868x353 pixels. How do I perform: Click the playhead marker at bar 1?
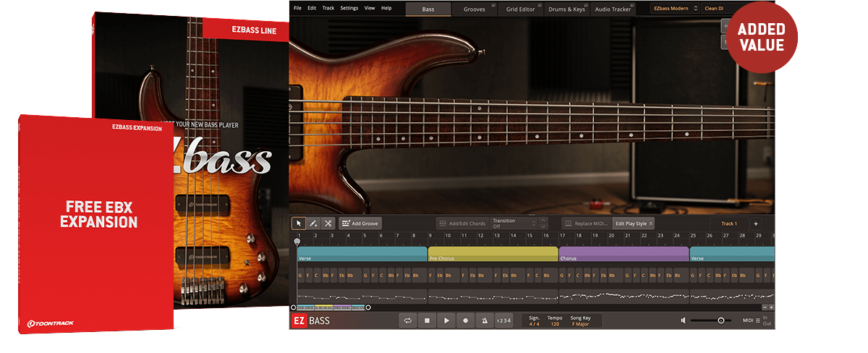(x=297, y=242)
